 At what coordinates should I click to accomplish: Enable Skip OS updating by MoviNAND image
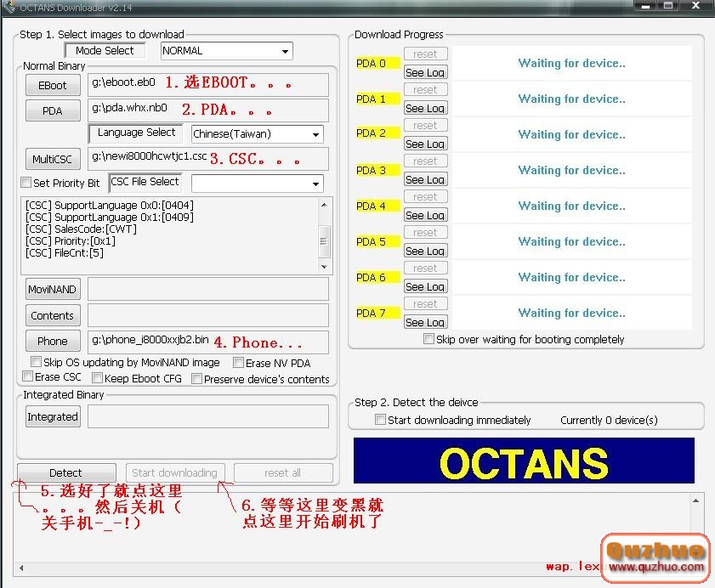(x=36, y=362)
